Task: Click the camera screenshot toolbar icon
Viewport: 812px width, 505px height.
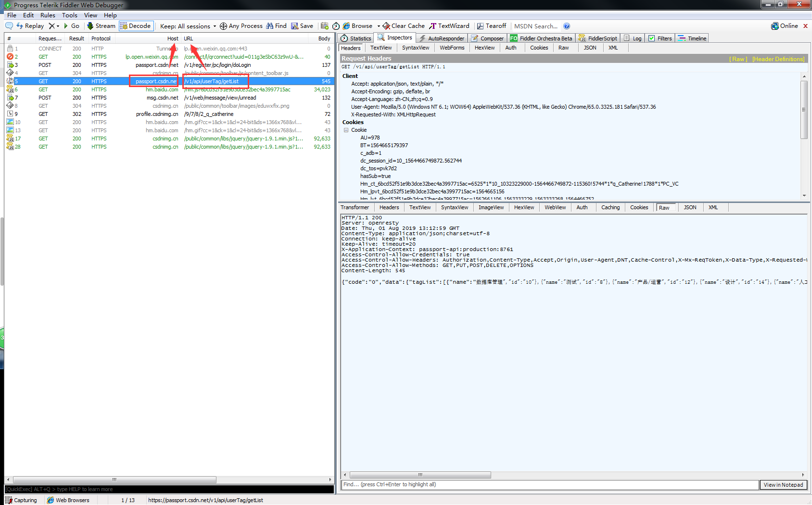Action: click(325, 26)
